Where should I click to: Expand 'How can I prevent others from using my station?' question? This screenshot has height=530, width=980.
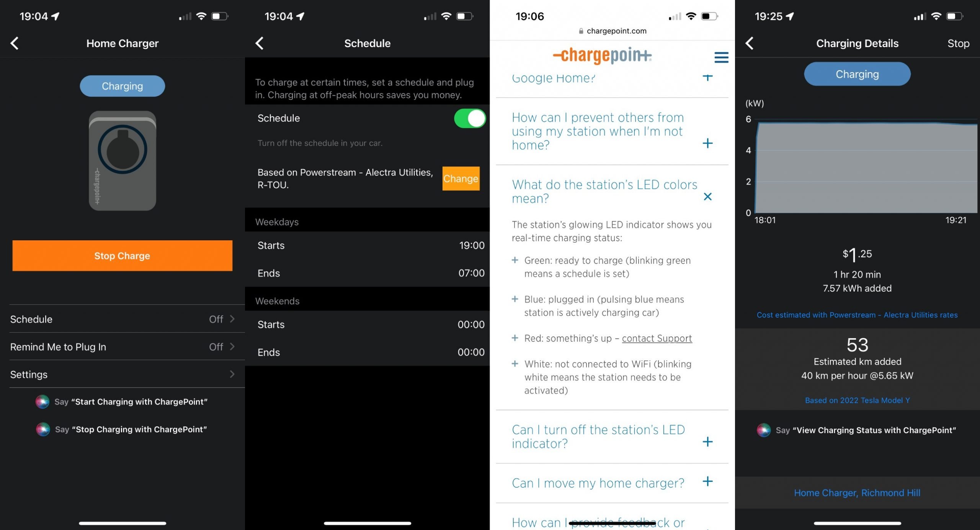pyautogui.click(x=708, y=143)
